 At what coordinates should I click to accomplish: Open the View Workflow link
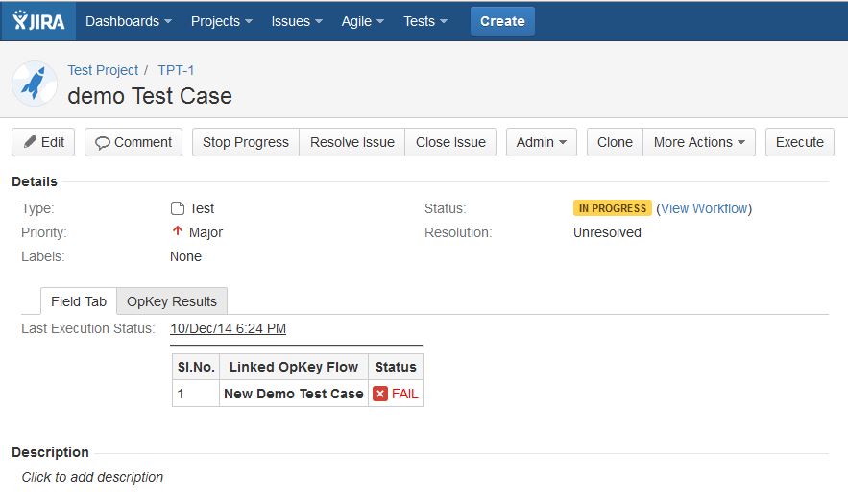point(704,208)
